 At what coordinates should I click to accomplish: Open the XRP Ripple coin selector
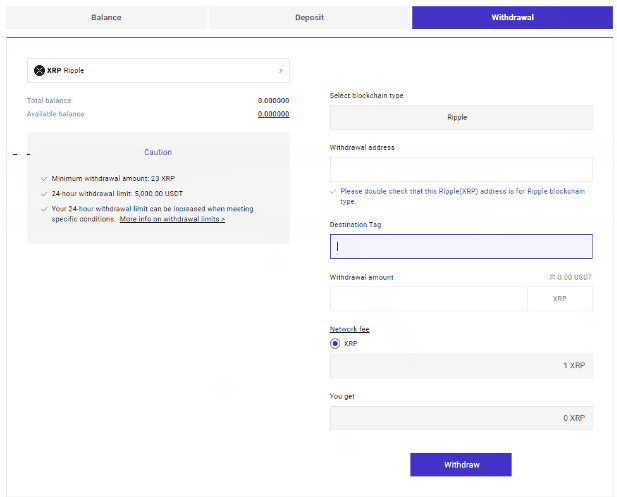158,70
